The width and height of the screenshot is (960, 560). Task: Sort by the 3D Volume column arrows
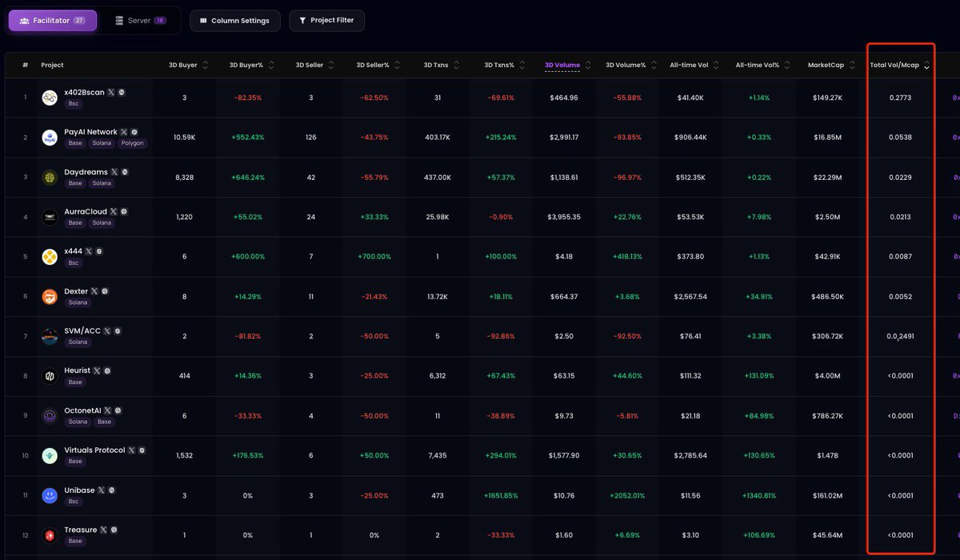coord(589,66)
